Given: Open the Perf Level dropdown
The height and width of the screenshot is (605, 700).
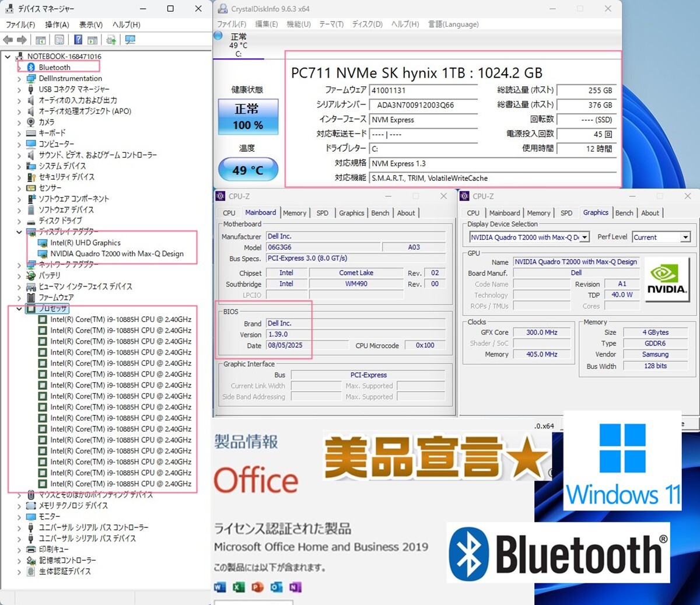Looking at the screenshot, I should pos(685,237).
